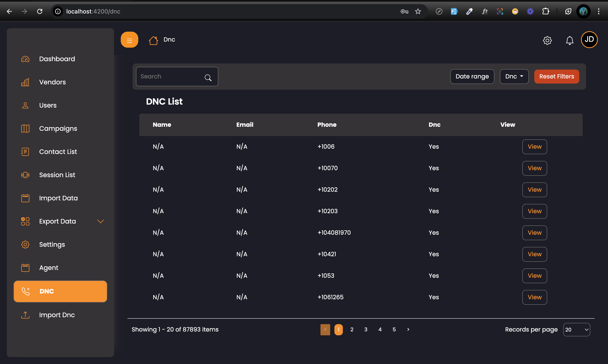Viewport: 608px width, 364px height.
Task: Go to pagination page 4
Action: point(380,330)
